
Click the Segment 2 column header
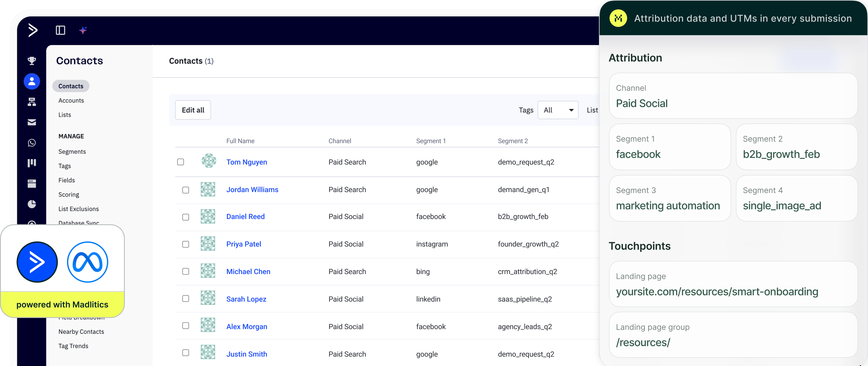tap(513, 141)
